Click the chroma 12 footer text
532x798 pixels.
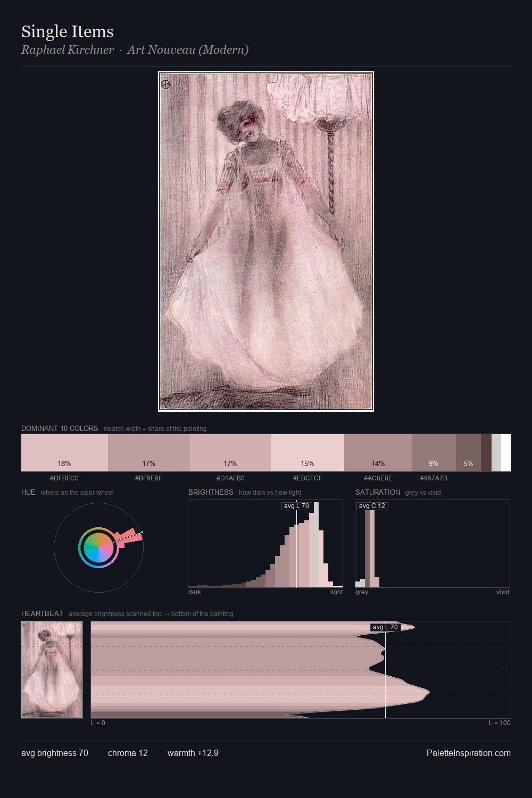click(x=128, y=753)
